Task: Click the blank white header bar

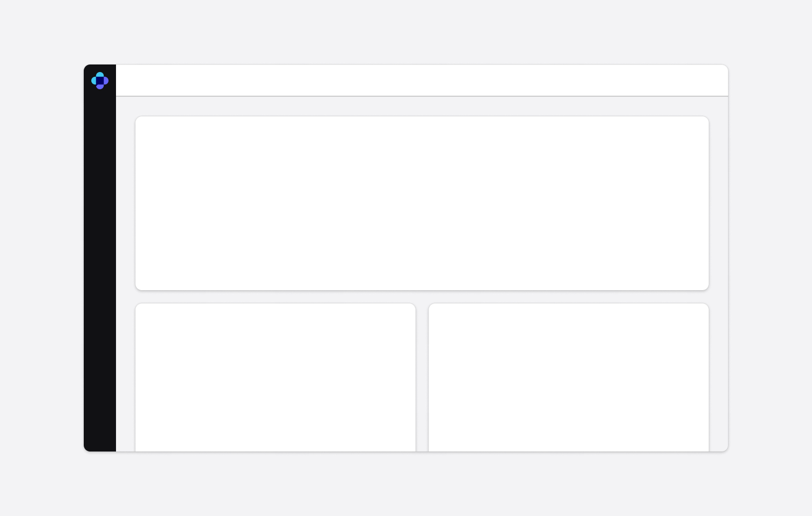Action: point(422,81)
